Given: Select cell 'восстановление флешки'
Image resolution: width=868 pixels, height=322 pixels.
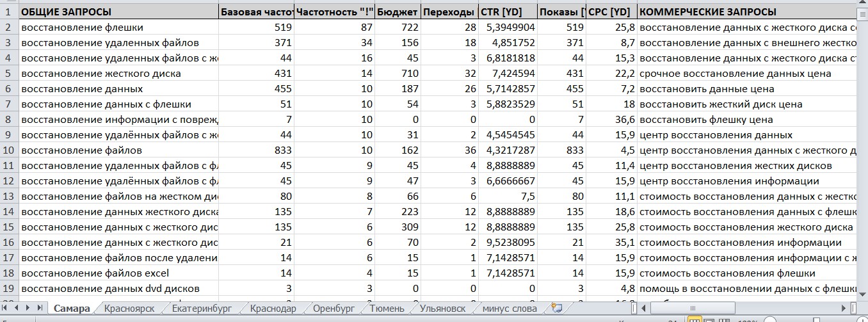Looking at the screenshot, I should click(x=118, y=27).
